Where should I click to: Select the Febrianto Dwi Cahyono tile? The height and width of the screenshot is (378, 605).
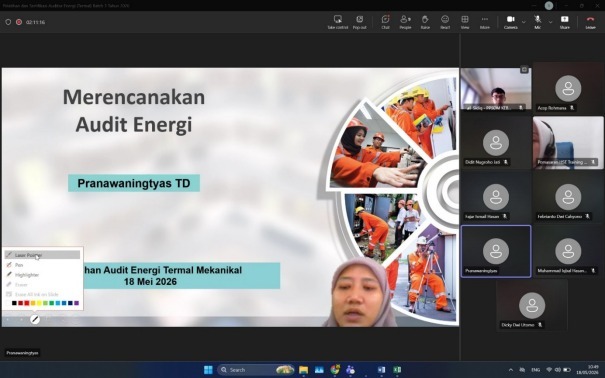pos(568,197)
